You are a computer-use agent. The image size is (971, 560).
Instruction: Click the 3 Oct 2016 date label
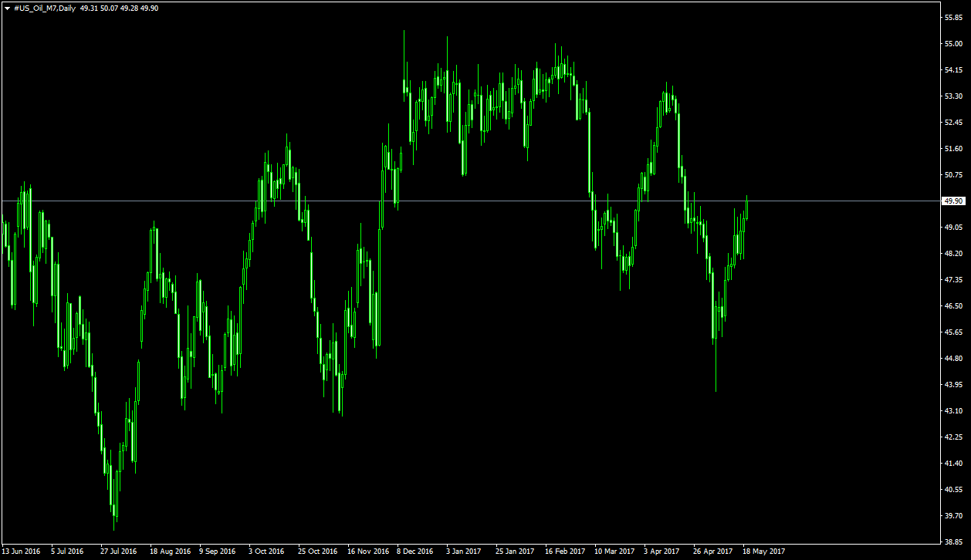coord(266,552)
